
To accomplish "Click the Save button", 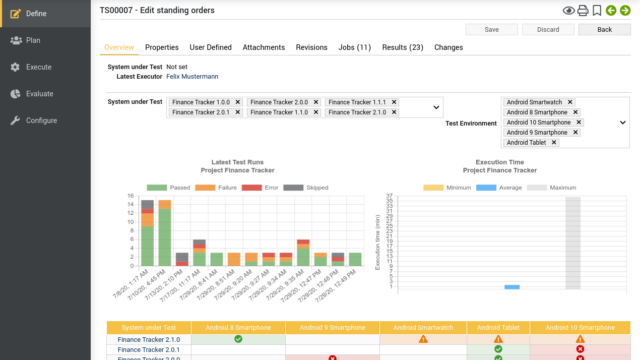I will (491, 29).
